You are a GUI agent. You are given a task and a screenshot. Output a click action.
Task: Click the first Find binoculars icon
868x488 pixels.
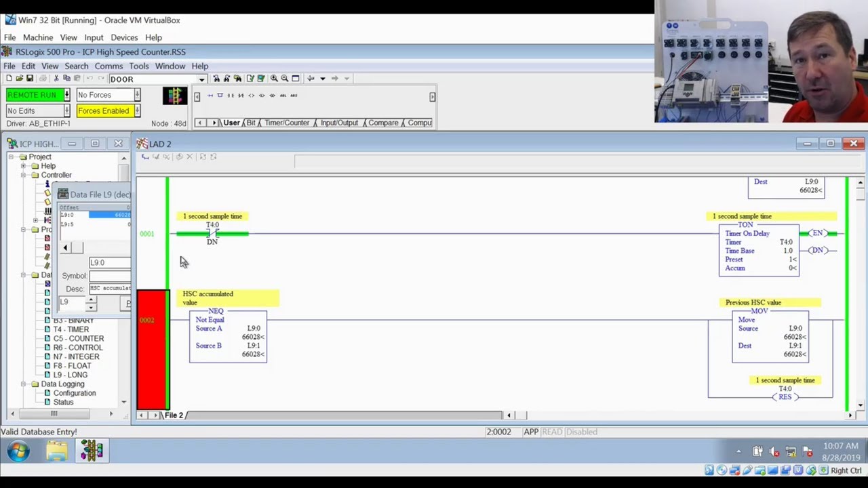(x=216, y=79)
